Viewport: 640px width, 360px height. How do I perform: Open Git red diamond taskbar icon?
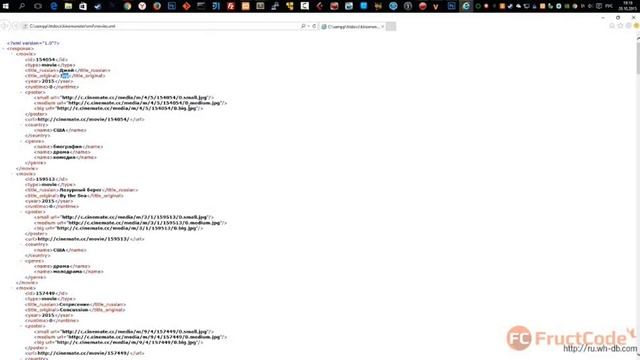pos(187,6)
